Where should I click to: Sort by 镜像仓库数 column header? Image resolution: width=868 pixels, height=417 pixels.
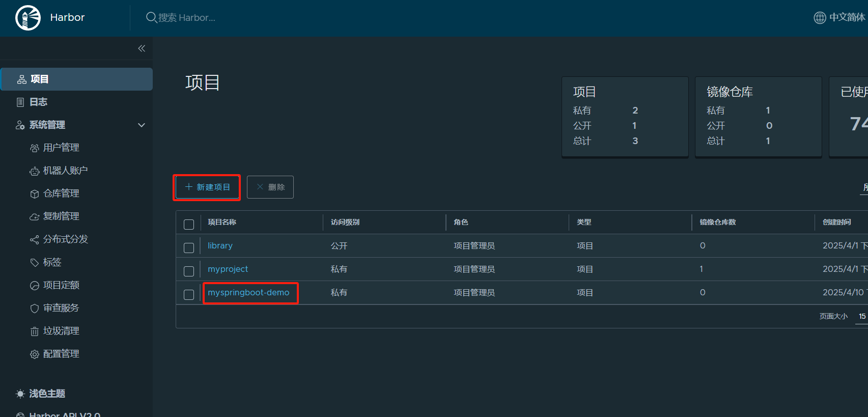point(718,222)
